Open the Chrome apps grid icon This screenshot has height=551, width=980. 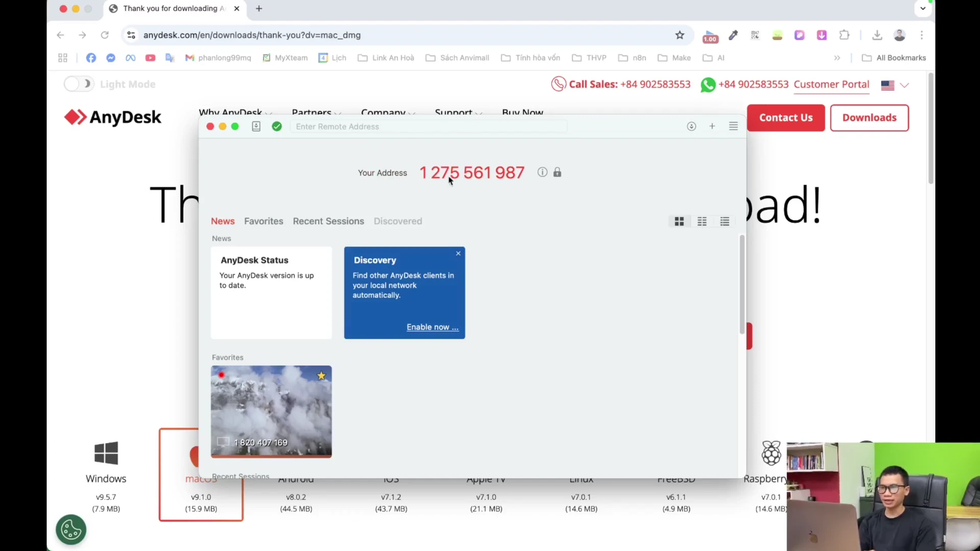click(63, 58)
